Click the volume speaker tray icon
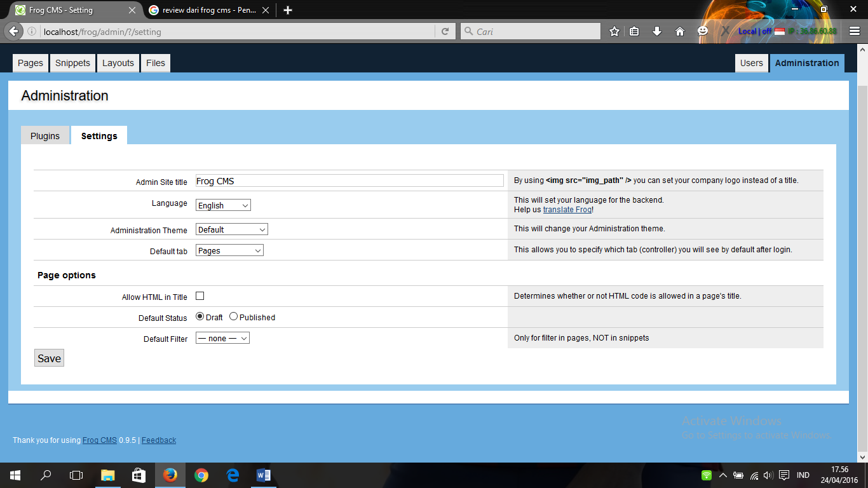The height and width of the screenshot is (488, 868). click(768, 475)
